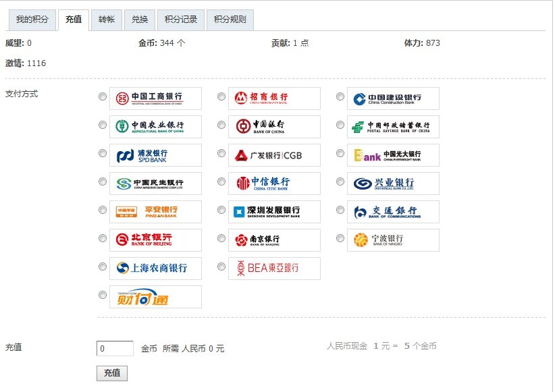The width and height of the screenshot is (555, 392).
Task: Click the 1 元 = 5 个金币 rate text
Action: click(405, 346)
